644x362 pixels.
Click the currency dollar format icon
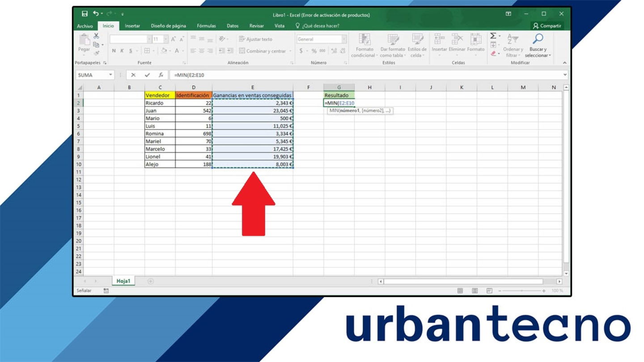coord(301,51)
